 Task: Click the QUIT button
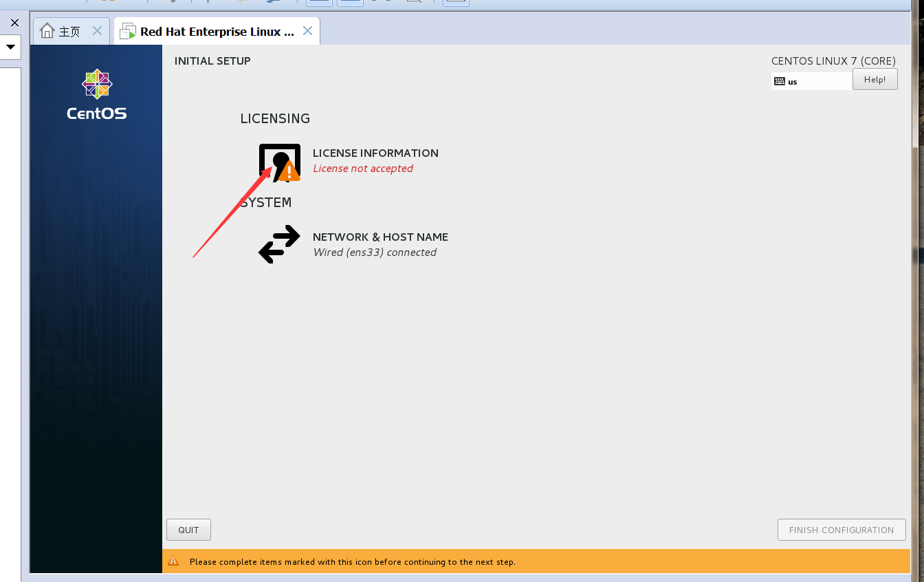(x=188, y=530)
